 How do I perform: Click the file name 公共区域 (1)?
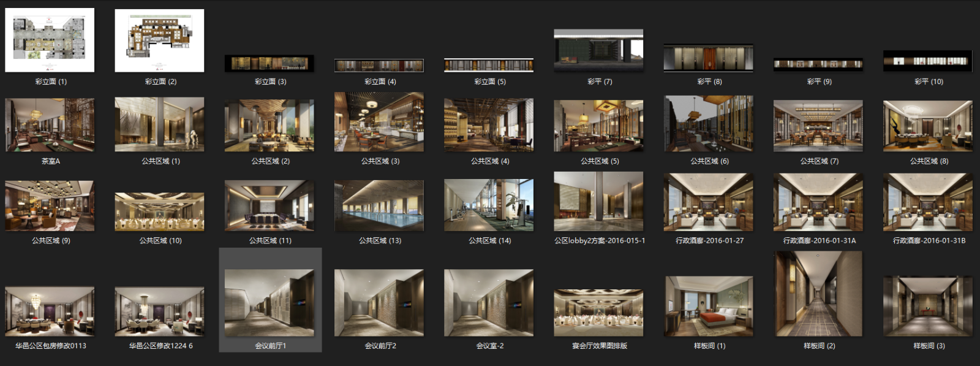click(160, 161)
